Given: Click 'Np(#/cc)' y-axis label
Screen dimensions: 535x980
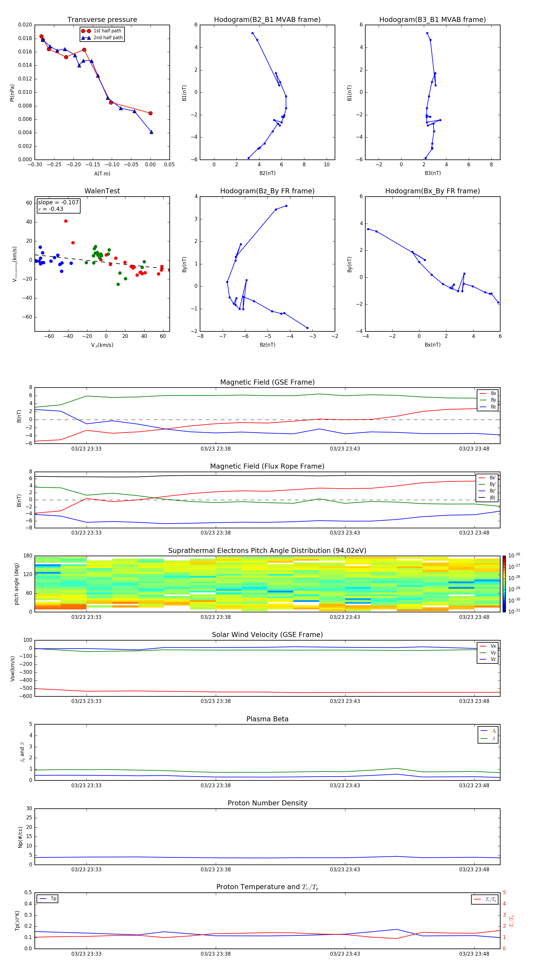Looking at the screenshot, I should 20,837.
